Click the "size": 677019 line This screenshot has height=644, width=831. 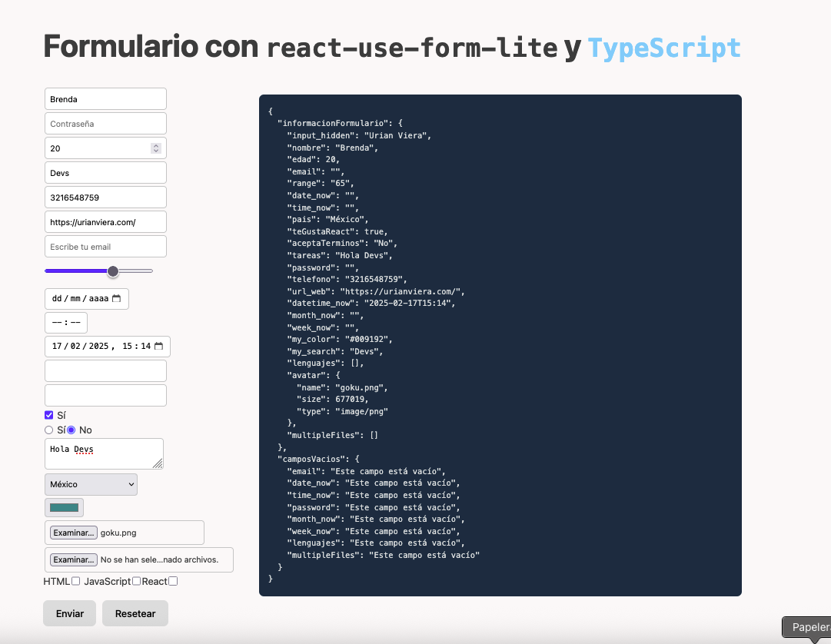coord(332,400)
